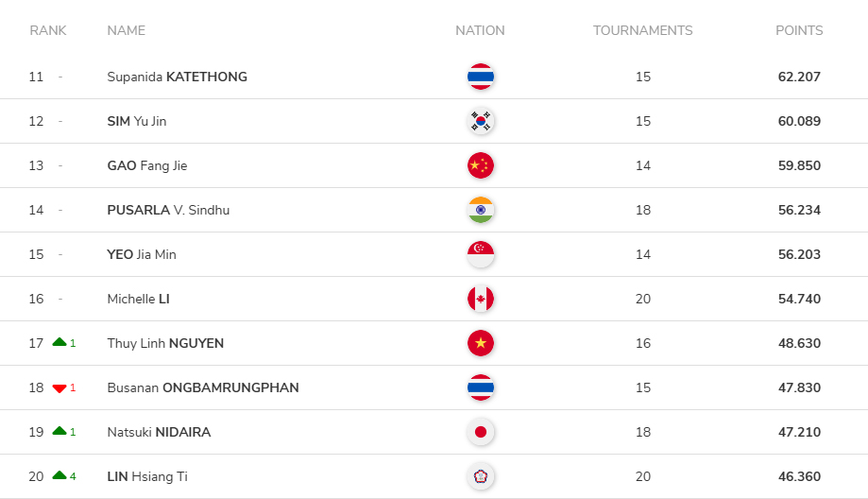Click red down arrow at rank 18
Viewport: 868px width, 499px height.
coord(60,388)
